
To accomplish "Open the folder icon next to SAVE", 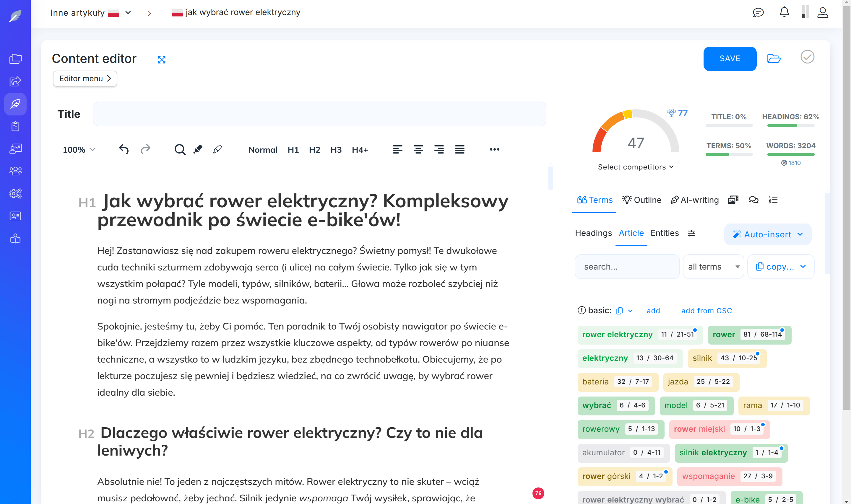I will [774, 58].
